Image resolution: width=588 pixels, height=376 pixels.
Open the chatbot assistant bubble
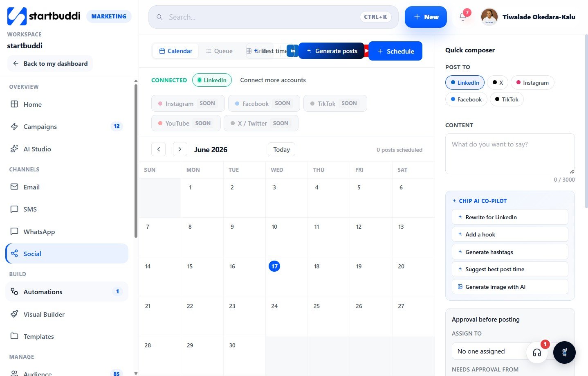564,352
